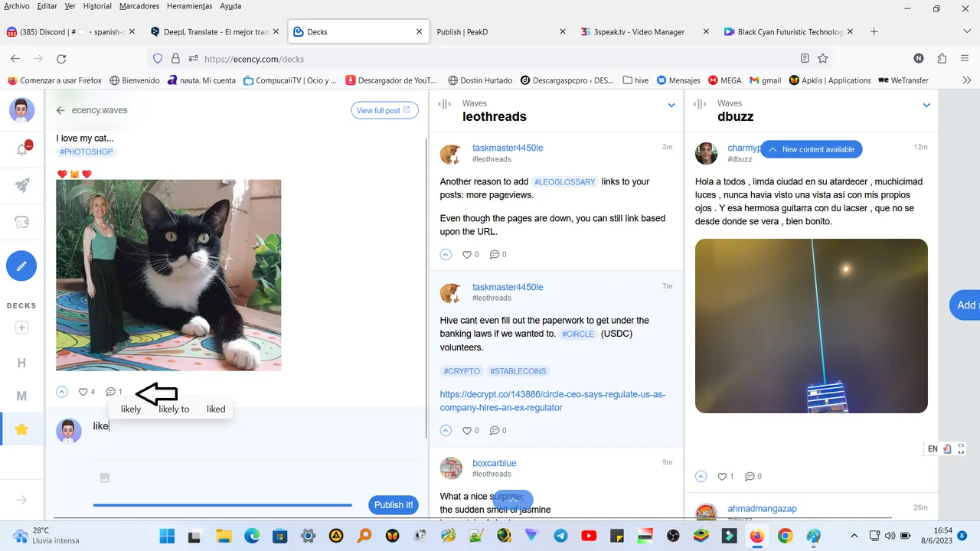Expand the sidebar with bottom arrow

click(22, 500)
